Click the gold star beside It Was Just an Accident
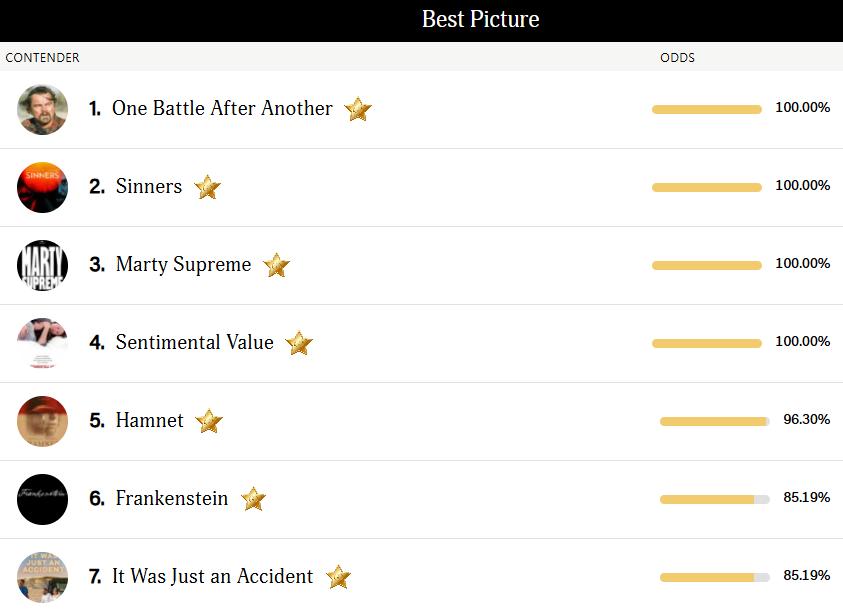843x615 pixels. click(338, 577)
